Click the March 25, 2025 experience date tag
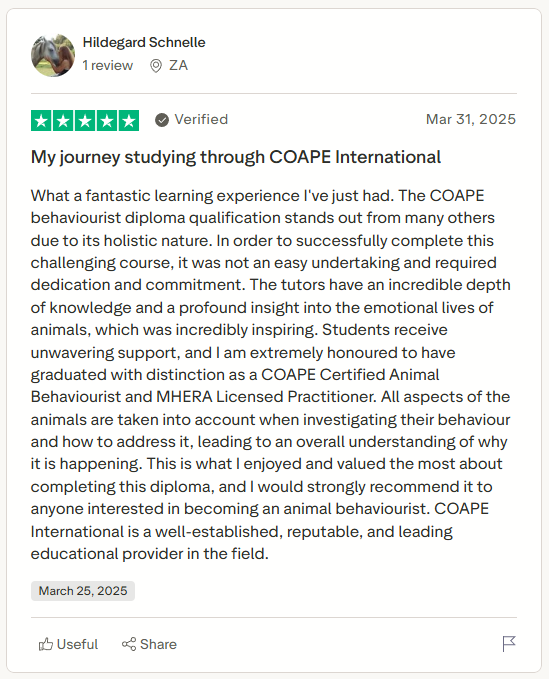This screenshot has height=679, width=549. point(83,591)
